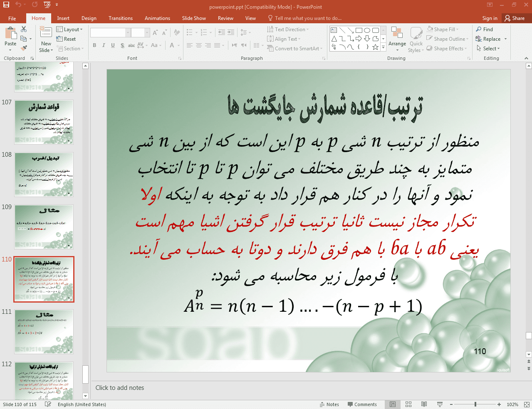Click the Cut scissors icon
The image size is (532, 409).
pos(24,29)
